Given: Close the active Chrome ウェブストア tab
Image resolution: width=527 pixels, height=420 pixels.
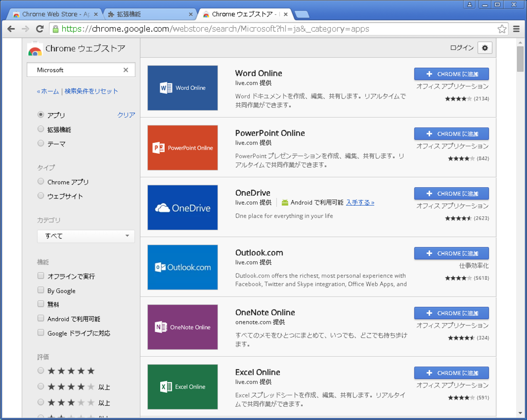Looking at the screenshot, I should point(285,14).
